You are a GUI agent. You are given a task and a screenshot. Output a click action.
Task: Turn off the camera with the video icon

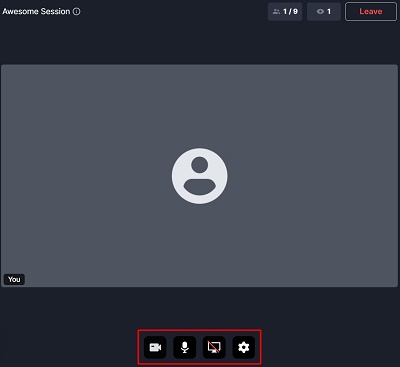(155, 347)
